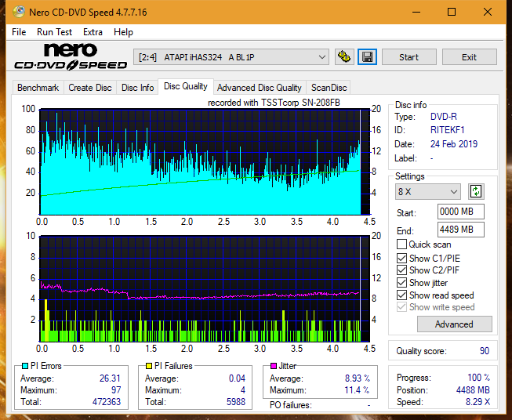Click the Progress 100 % value
Screen dimensions: 512x420
(478, 378)
